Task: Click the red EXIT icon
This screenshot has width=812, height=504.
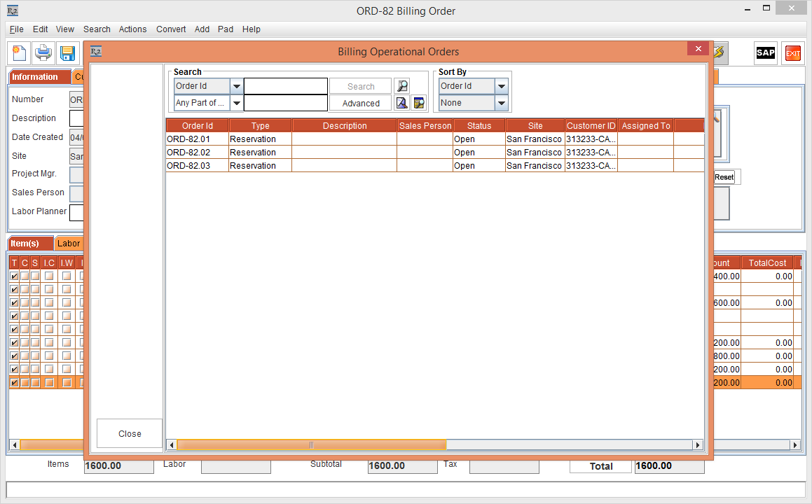Action: (x=792, y=53)
